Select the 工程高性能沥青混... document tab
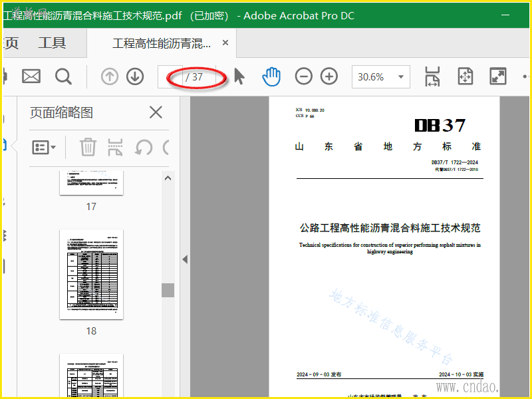The width and height of the screenshot is (532, 399). [x=162, y=43]
